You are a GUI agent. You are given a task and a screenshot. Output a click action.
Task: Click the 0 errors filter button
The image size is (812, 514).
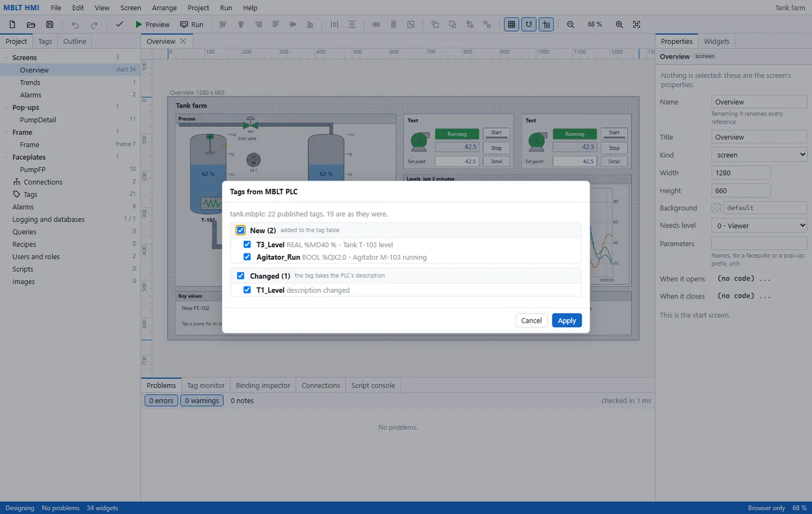(x=160, y=401)
